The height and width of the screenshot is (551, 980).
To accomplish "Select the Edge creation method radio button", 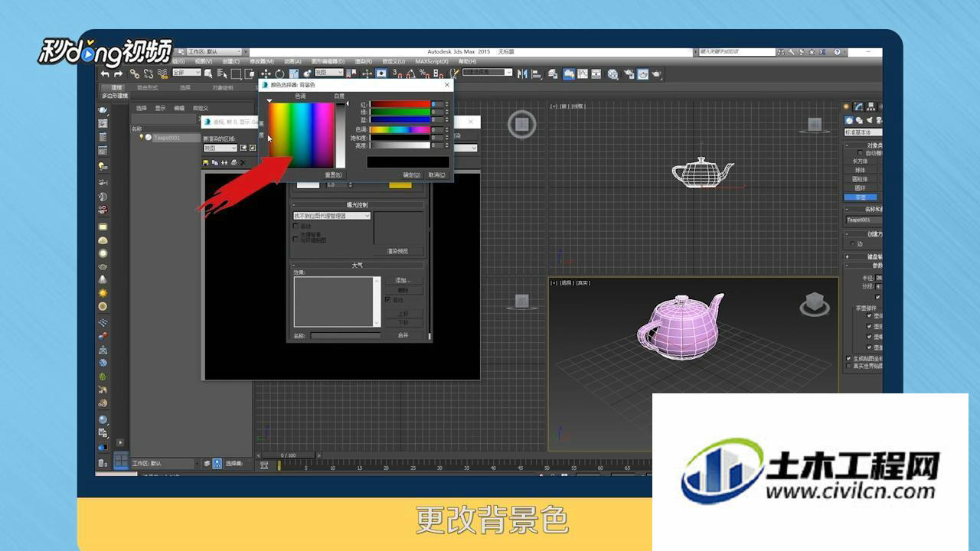I will 851,244.
